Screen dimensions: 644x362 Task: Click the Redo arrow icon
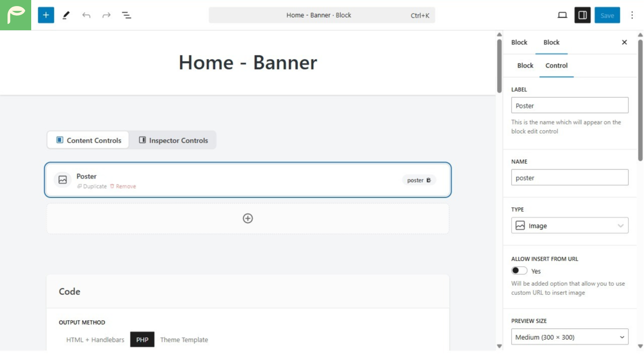(x=106, y=15)
